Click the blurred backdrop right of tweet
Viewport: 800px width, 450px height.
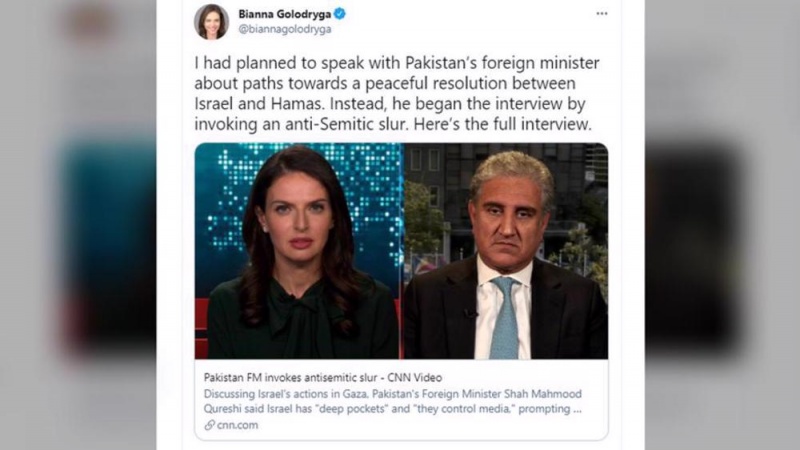tap(722, 225)
